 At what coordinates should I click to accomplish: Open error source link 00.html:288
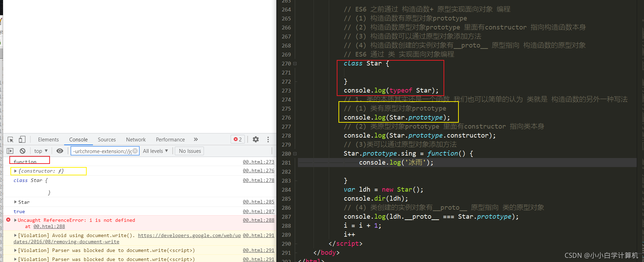click(x=258, y=220)
